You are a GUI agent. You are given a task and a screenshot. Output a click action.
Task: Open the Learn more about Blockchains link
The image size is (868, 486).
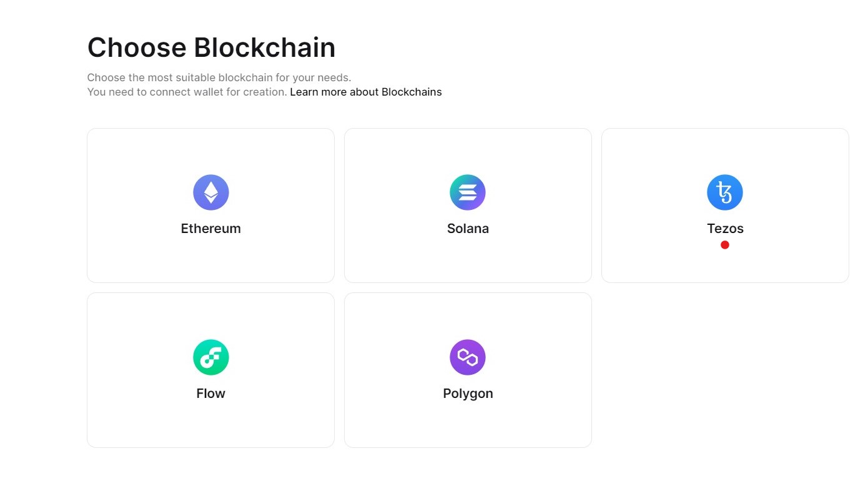[x=366, y=92]
